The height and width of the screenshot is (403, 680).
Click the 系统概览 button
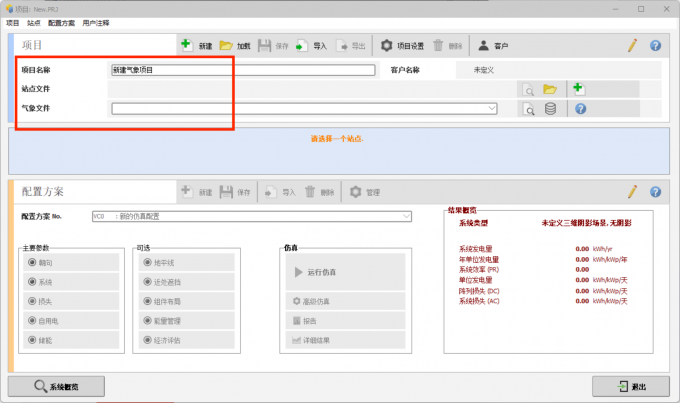coord(56,386)
